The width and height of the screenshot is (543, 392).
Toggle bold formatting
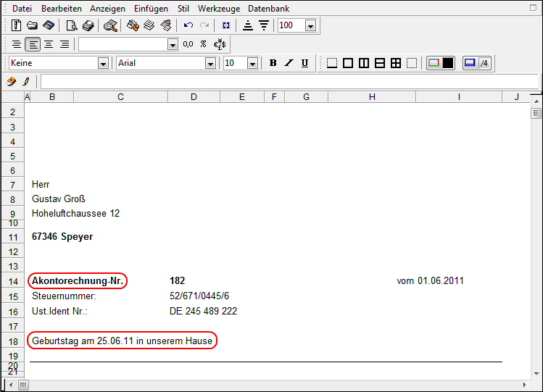tap(273, 63)
